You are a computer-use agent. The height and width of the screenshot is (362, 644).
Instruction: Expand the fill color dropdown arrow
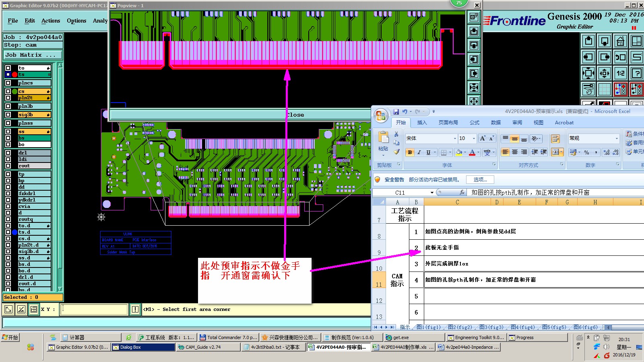click(x=465, y=152)
